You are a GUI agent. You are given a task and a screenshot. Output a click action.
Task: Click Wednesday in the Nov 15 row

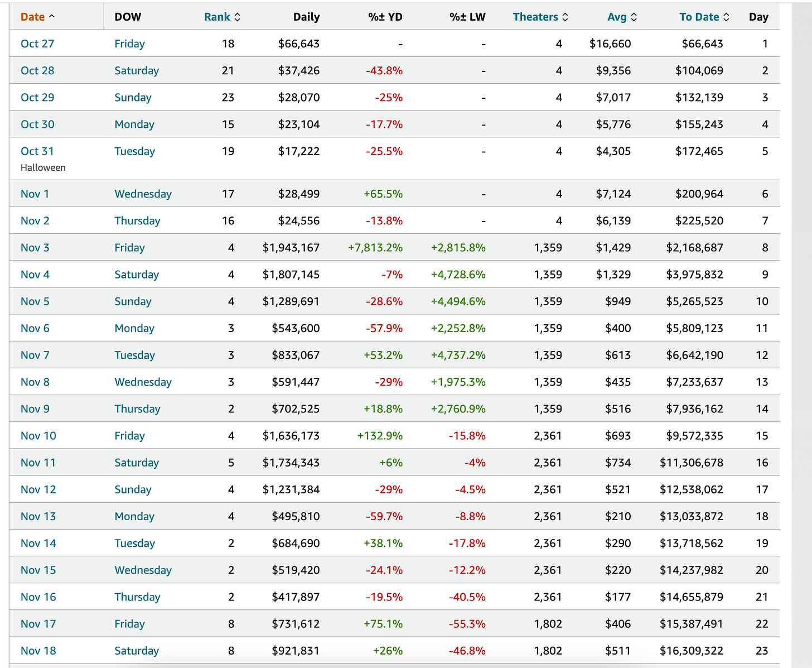(143, 570)
